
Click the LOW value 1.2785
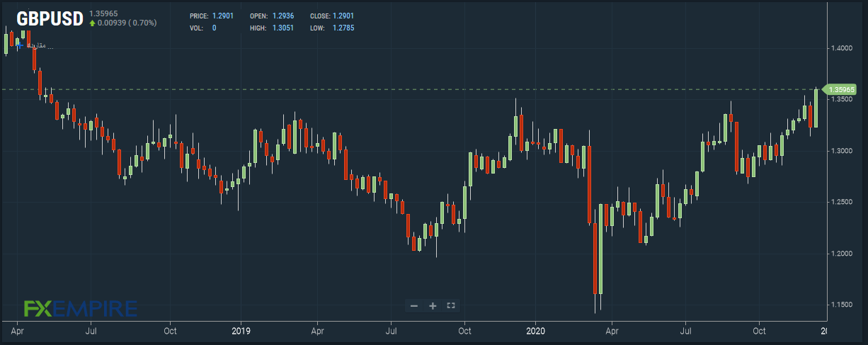point(343,28)
